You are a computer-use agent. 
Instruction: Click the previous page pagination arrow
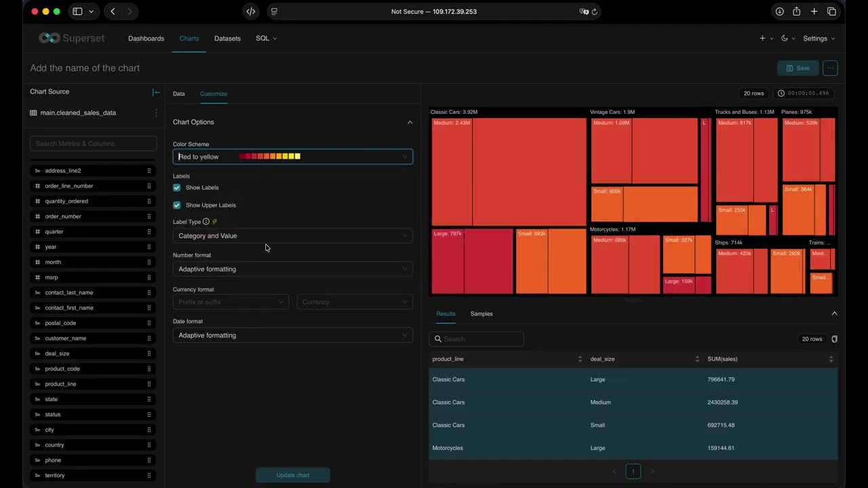614,471
